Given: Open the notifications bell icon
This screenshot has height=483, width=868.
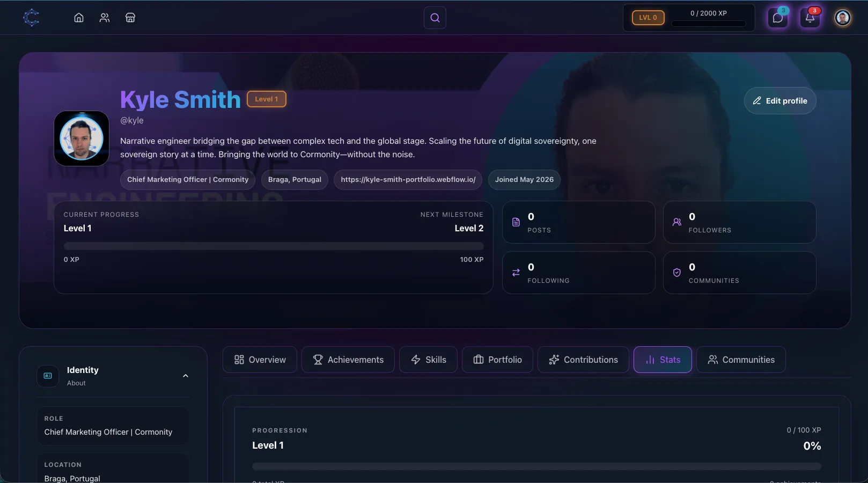Looking at the screenshot, I should 810,18.
